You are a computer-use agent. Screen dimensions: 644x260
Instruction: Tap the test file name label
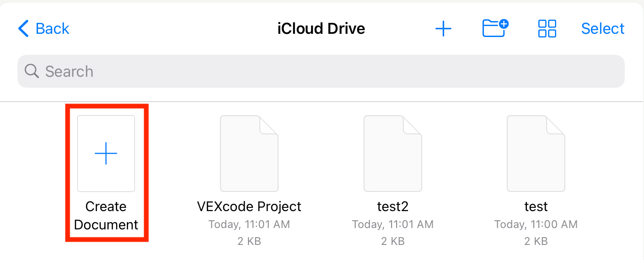click(x=536, y=207)
